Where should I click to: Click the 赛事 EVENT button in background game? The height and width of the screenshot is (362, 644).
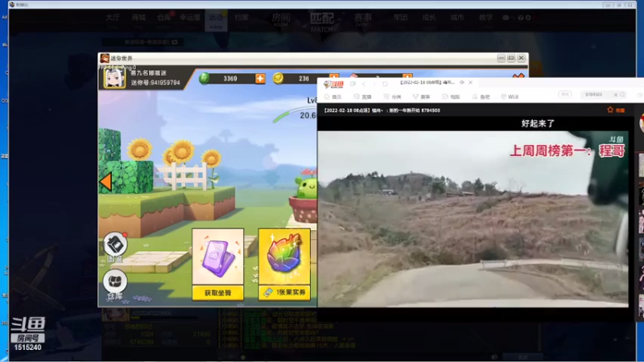[363, 19]
